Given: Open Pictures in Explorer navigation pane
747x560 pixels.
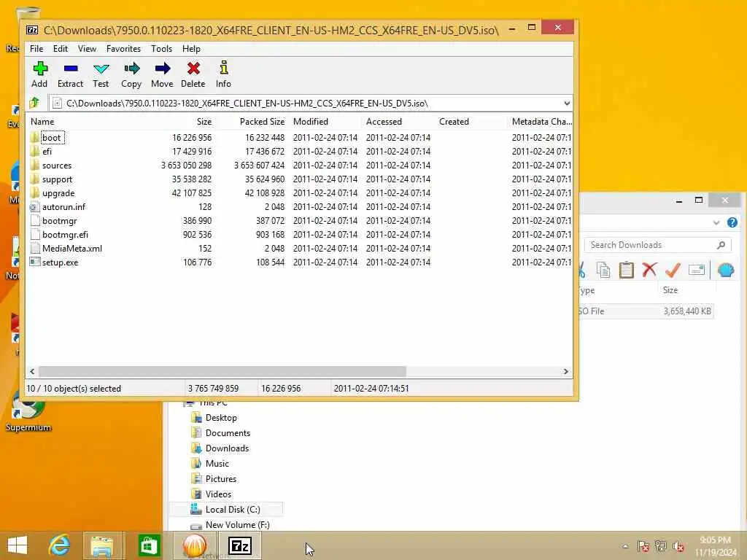Looking at the screenshot, I should tap(220, 478).
